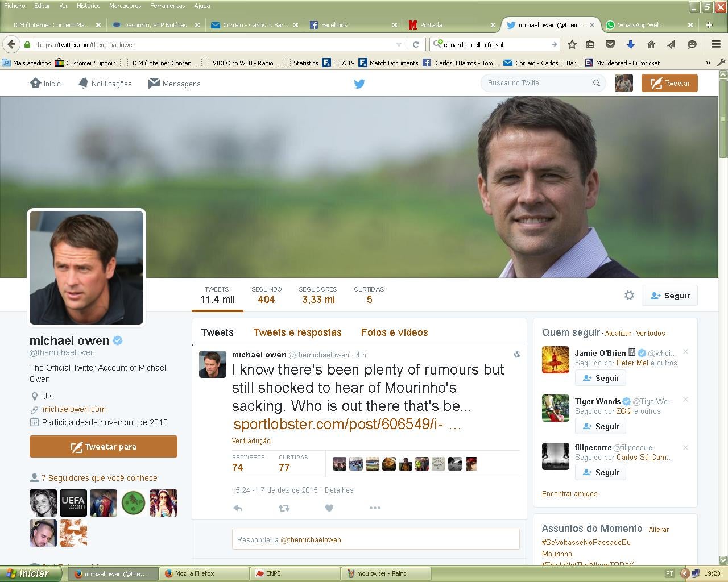Open the Histórico menu in menu bar

pos(88,6)
